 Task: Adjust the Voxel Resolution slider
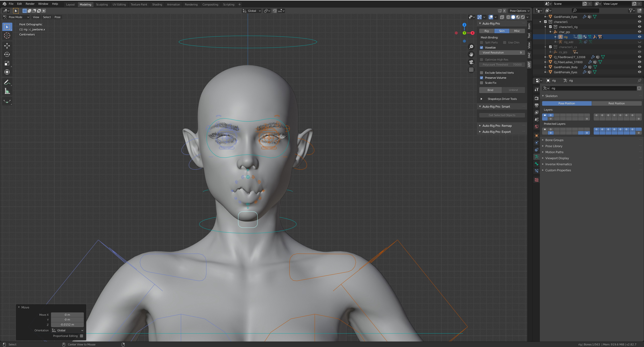(502, 53)
